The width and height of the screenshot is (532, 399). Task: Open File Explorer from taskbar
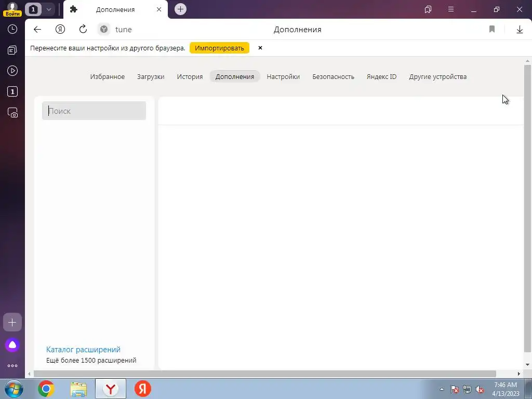(79, 389)
